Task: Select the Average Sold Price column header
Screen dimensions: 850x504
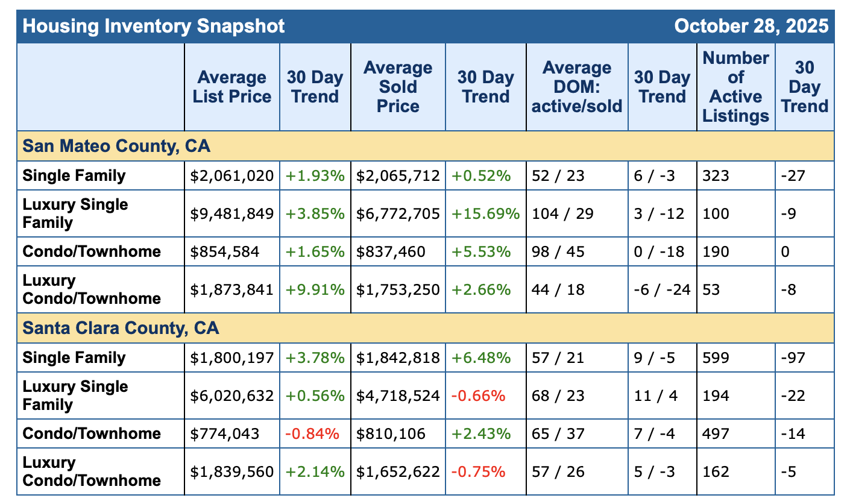Action: (398, 87)
